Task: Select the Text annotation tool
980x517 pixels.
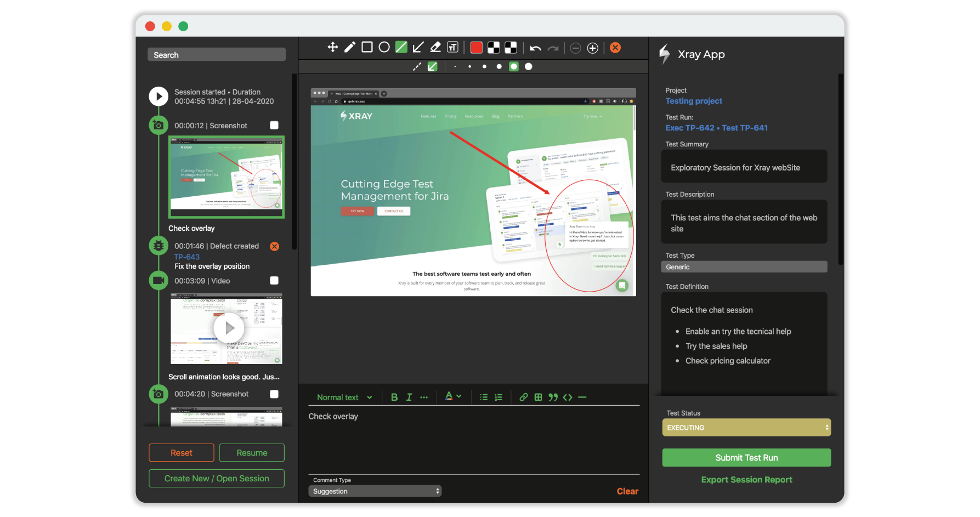Action: click(452, 47)
